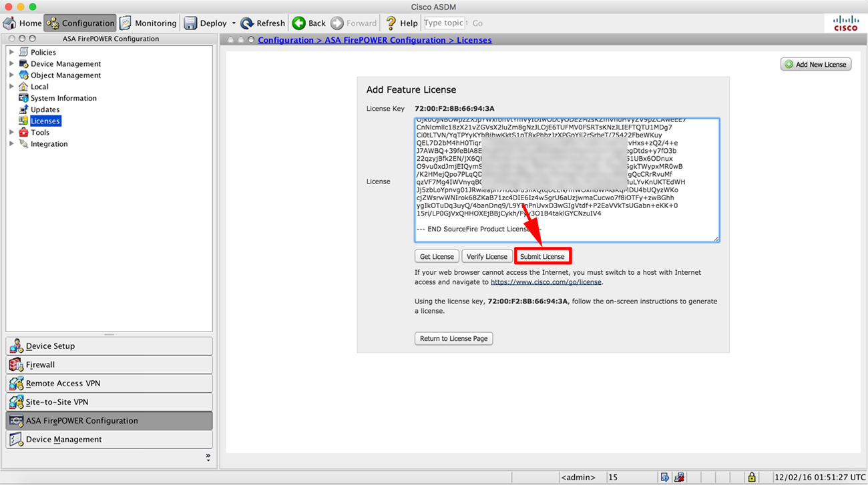Click the license key 72:00:F2:8B:66:94:3A value

click(x=454, y=109)
